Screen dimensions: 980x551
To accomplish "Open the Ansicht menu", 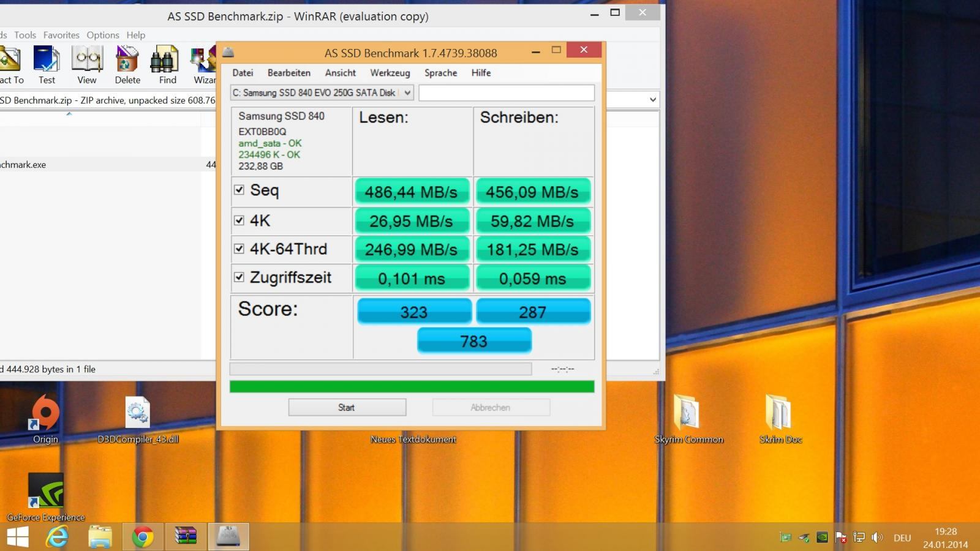I will 341,72.
